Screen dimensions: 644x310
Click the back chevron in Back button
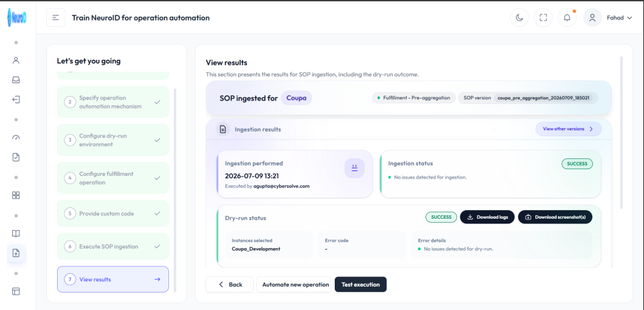221,285
